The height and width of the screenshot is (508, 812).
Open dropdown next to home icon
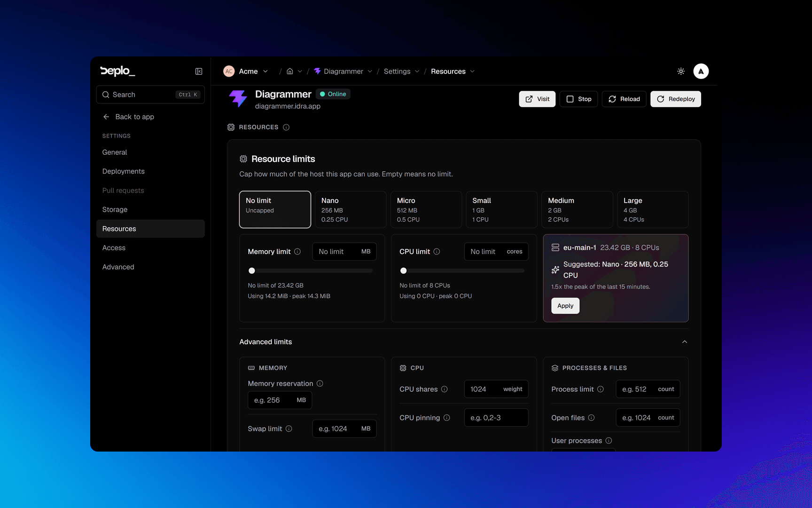[300, 71]
